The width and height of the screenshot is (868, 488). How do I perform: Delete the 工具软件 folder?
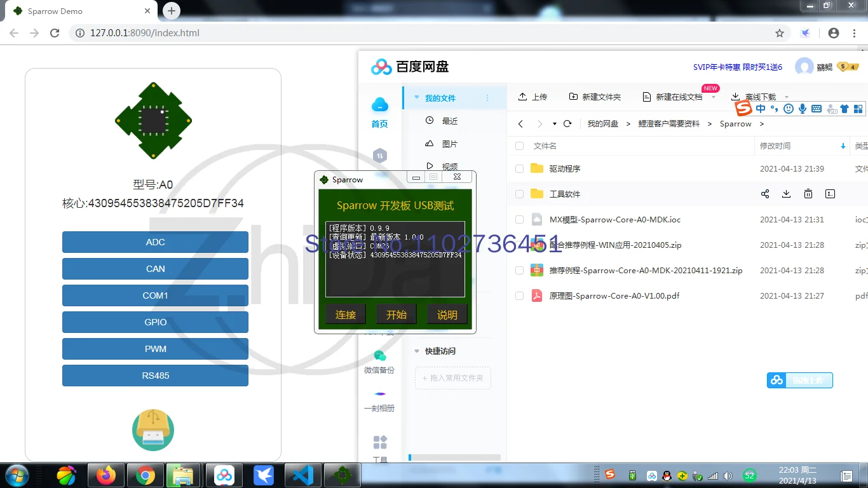coord(808,194)
